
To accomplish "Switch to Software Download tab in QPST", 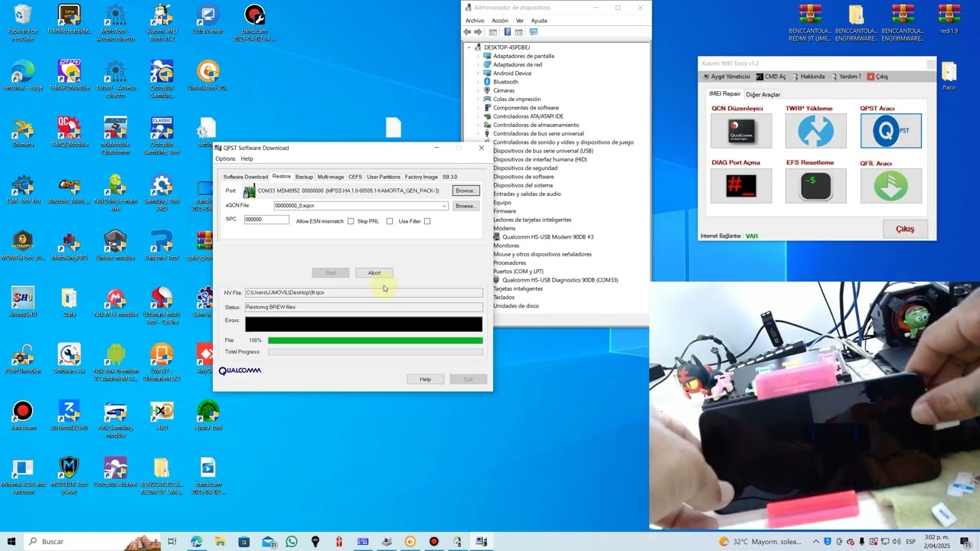I will click(x=245, y=177).
